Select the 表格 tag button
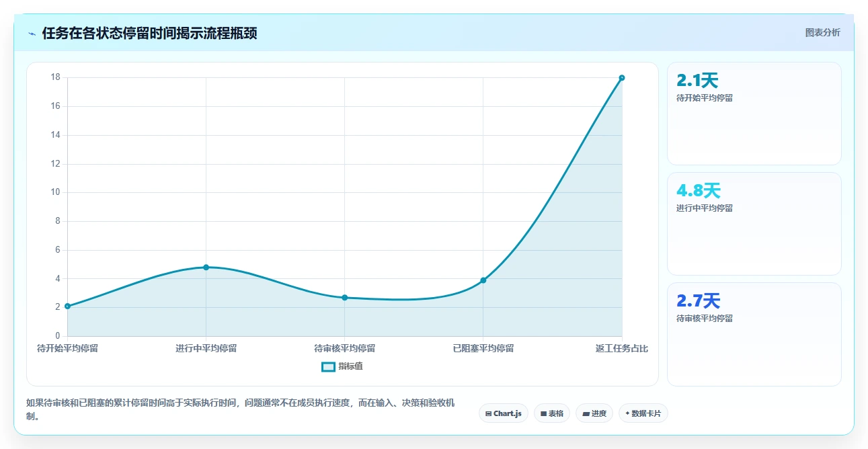 click(552, 413)
